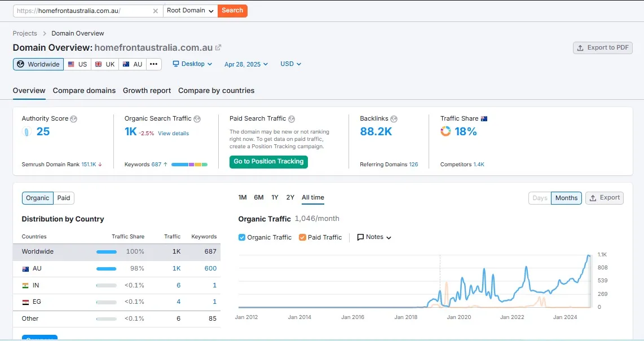Open the Root Domain dropdown
The width and height of the screenshot is (644, 341).
click(190, 11)
